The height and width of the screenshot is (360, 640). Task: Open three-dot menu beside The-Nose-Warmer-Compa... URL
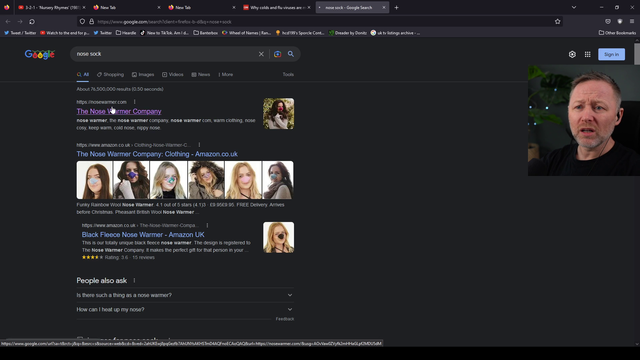207,225
